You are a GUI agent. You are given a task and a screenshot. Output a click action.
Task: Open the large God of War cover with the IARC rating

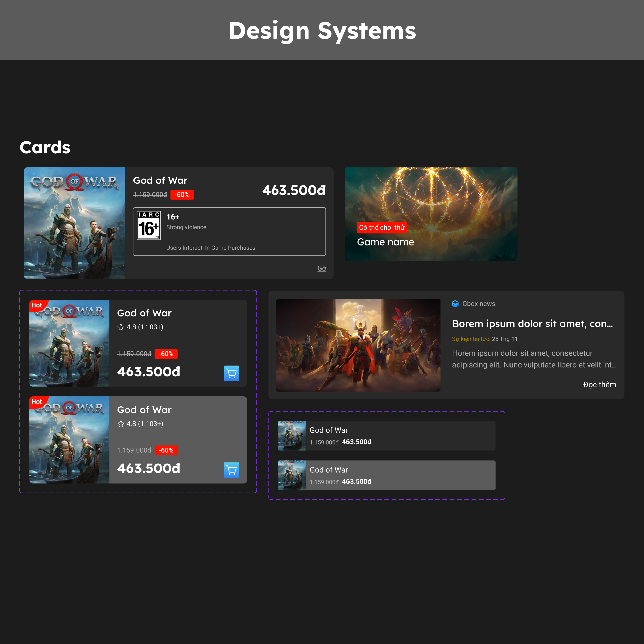click(x=74, y=223)
